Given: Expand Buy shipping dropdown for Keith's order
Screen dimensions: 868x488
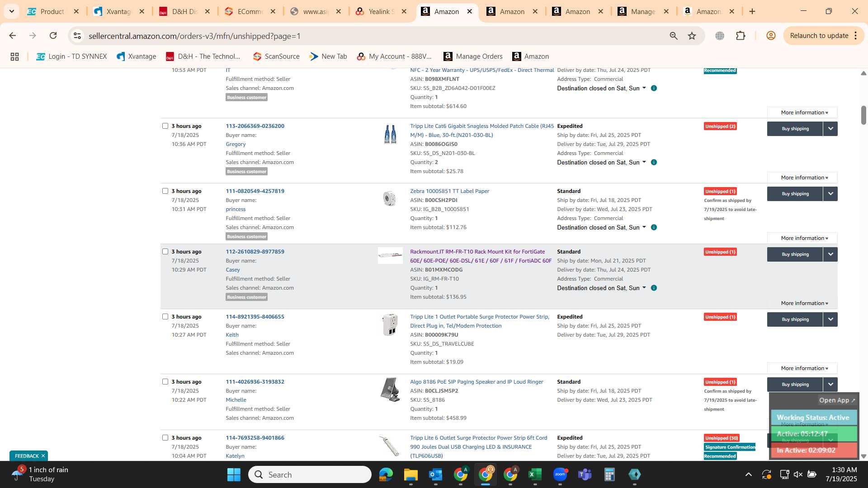Looking at the screenshot, I should pyautogui.click(x=830, y=319).
